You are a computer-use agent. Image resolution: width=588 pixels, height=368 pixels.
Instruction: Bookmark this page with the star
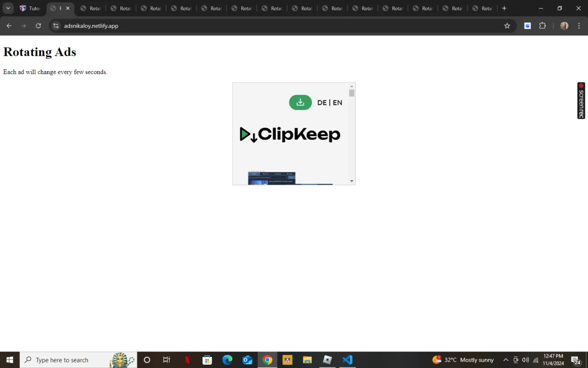pyautogui.click(x=507, y=26)
